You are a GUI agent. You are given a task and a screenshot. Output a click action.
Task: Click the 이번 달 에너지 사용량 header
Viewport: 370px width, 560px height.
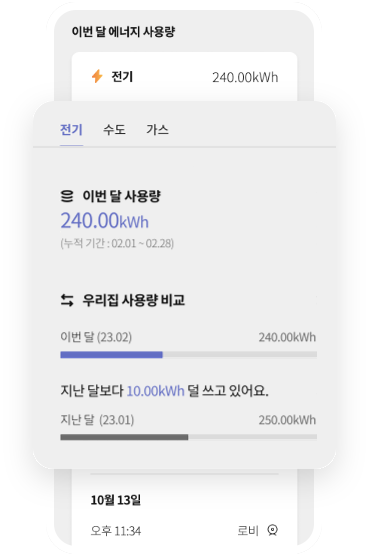pyautogui.click(x=123, y=31)
